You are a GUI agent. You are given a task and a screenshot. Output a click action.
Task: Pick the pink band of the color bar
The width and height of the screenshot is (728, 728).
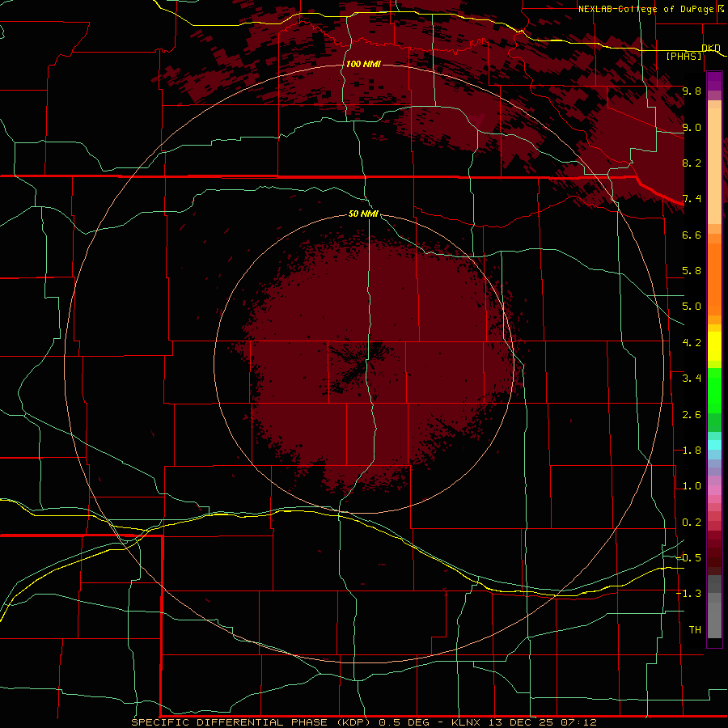tap(714, 490)
